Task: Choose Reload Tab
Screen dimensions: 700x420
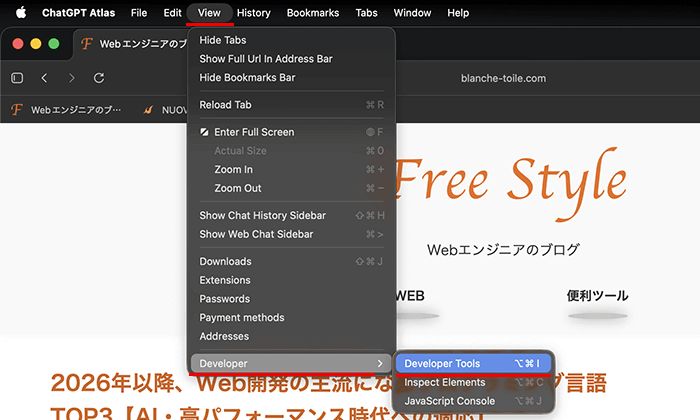Action: pyautogui.click(x=292, y=105)
